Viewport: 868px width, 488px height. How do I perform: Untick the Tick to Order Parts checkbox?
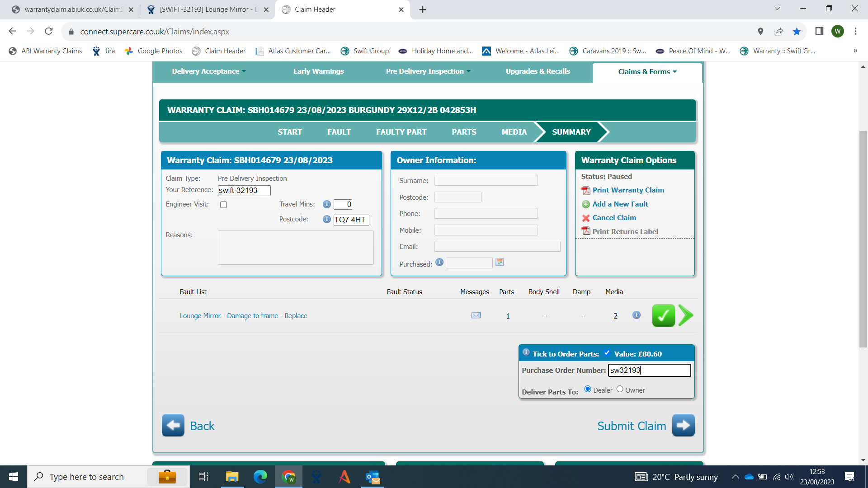(607, 353)
